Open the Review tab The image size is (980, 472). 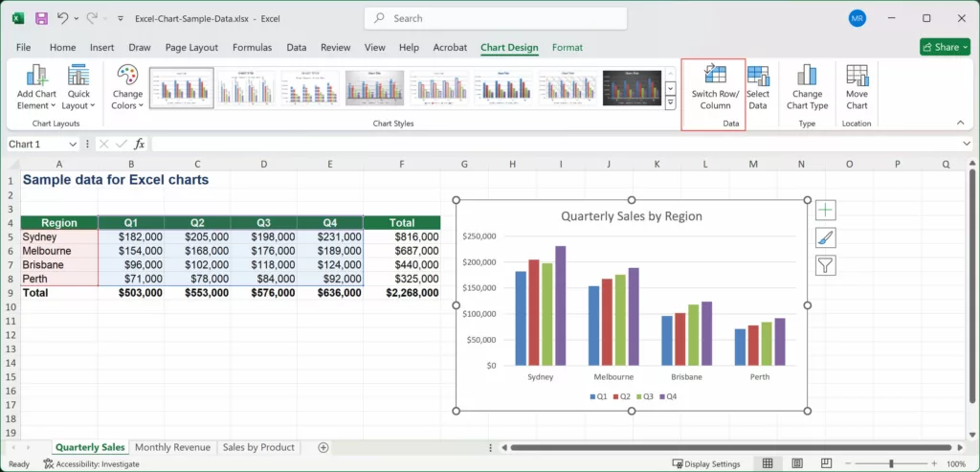coord(336,48)
